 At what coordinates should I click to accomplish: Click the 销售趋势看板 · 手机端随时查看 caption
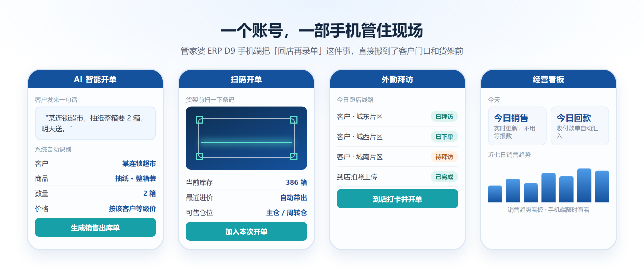pos(548,210)
